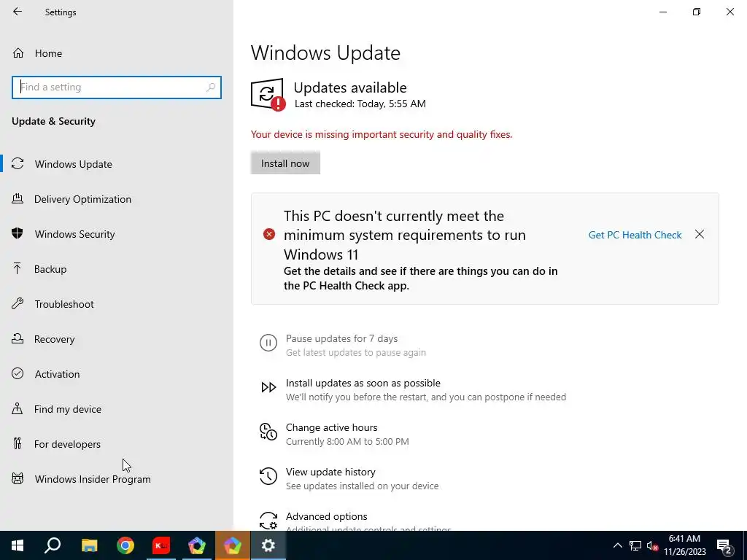Click the For developers tools icon
This screenshot has height=560, width=747.
coord(18,444)
